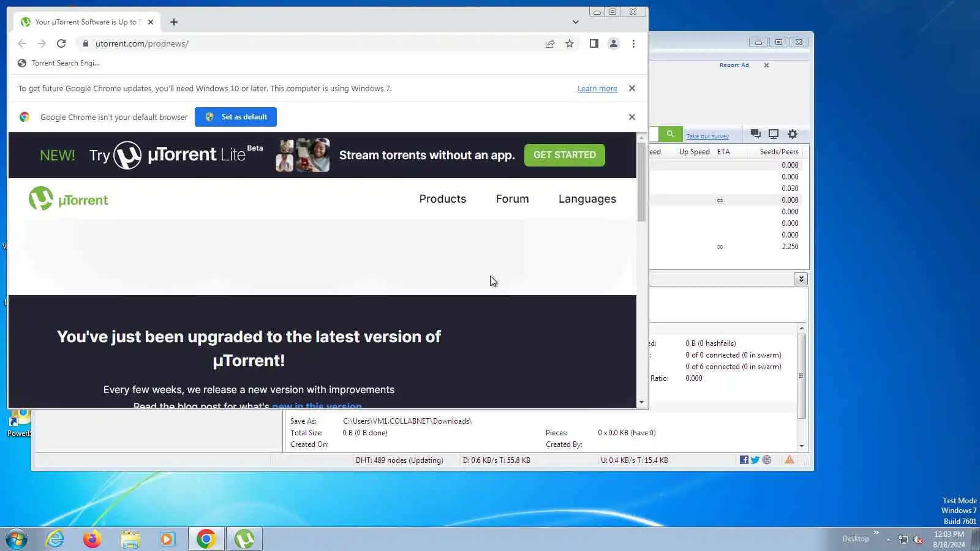980x551 pixels.
Task: Open taskbar clock showing 12:03 PM
Action: (949, 539)
